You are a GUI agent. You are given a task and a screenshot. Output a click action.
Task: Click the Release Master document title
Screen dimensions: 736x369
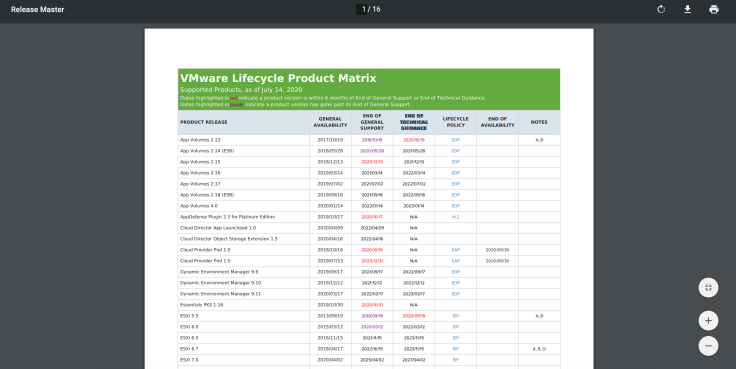[38, 9]
